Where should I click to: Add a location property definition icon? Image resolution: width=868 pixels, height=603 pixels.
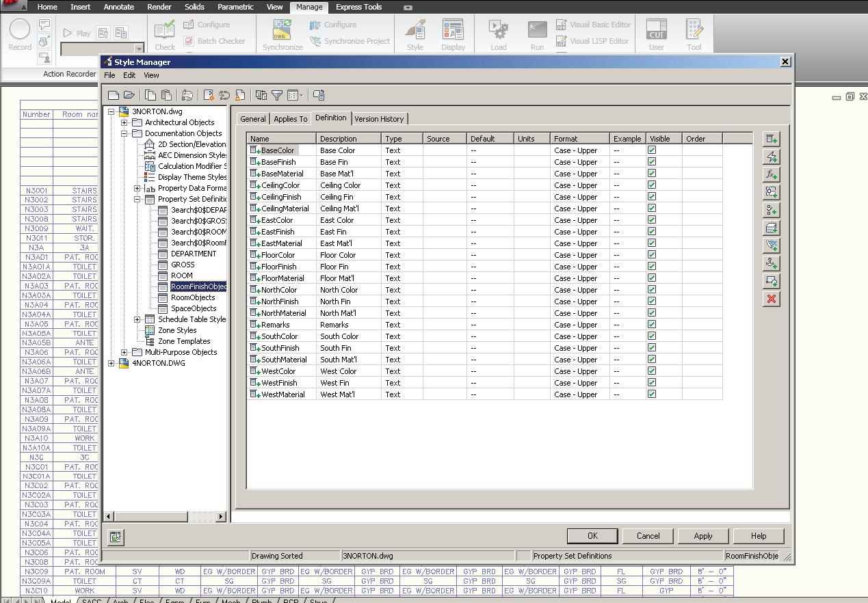pos(772,192)
